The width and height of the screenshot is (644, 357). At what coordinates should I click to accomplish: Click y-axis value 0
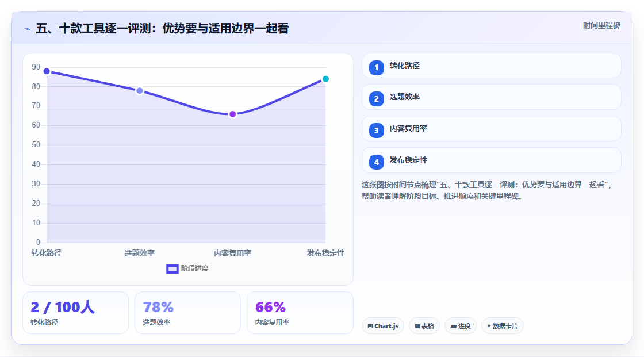coord(38,243)
